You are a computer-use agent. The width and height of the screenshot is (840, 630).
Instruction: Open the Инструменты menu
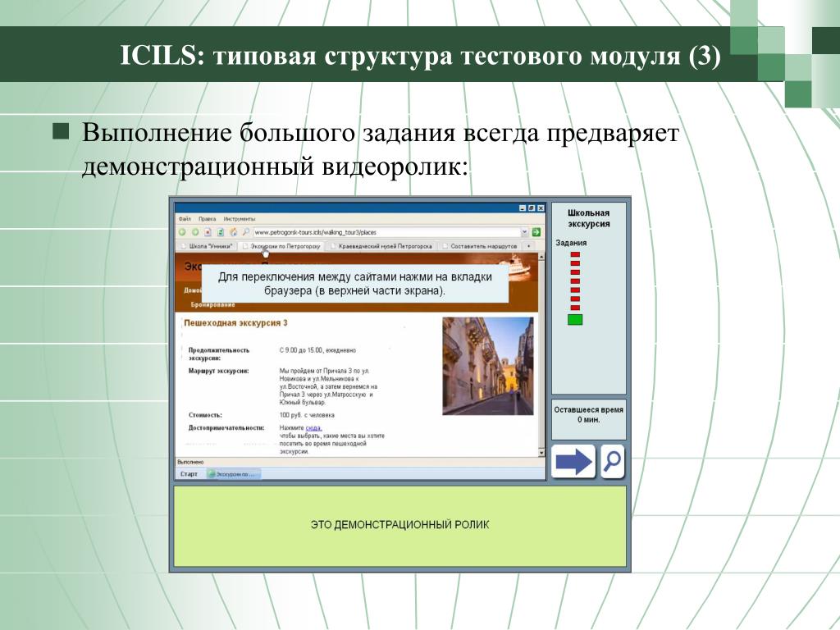(240, 218)
